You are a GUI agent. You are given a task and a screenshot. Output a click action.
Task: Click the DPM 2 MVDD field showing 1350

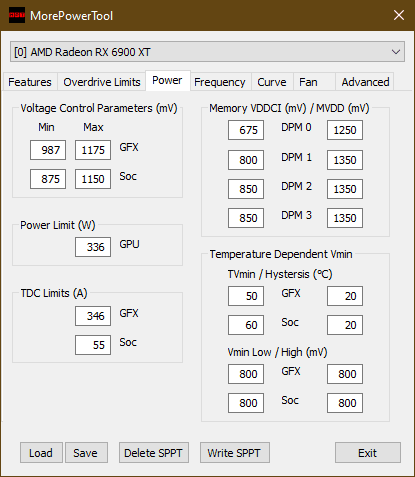click(345, 189)
